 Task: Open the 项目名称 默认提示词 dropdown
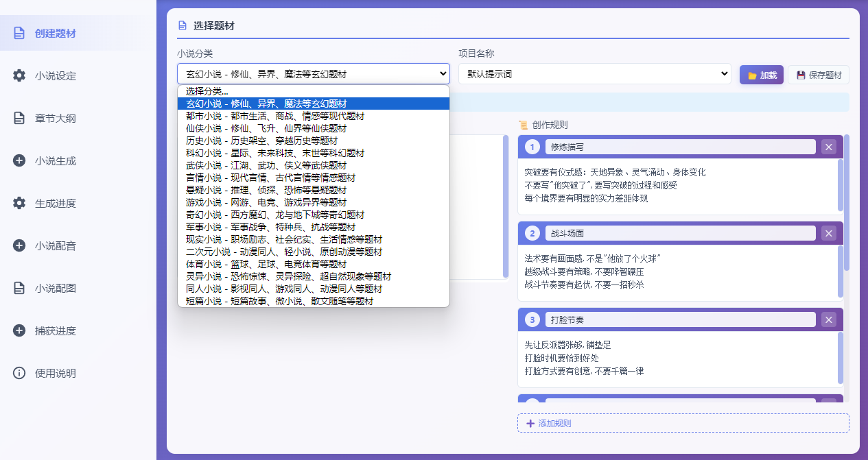click(594, 74)
